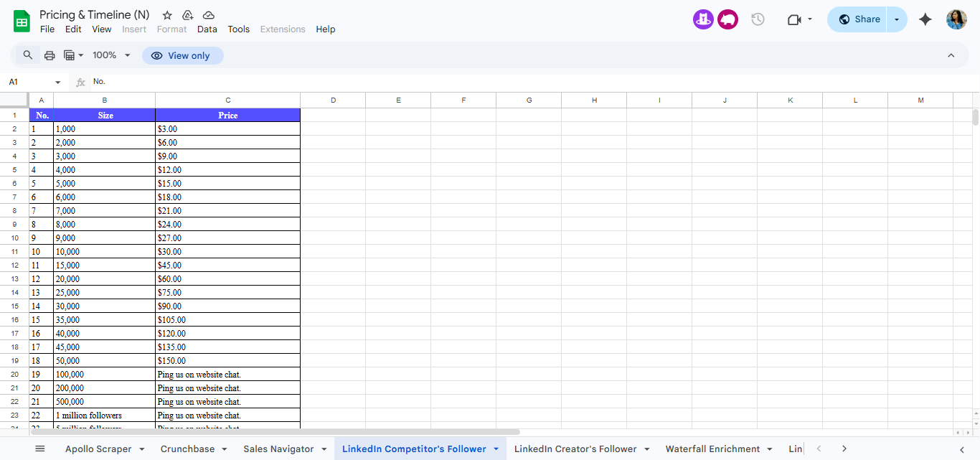980x460 pixels.
Task: Open LinkedIn Creator's Follower tab arrow
Action: pos(646,449)
